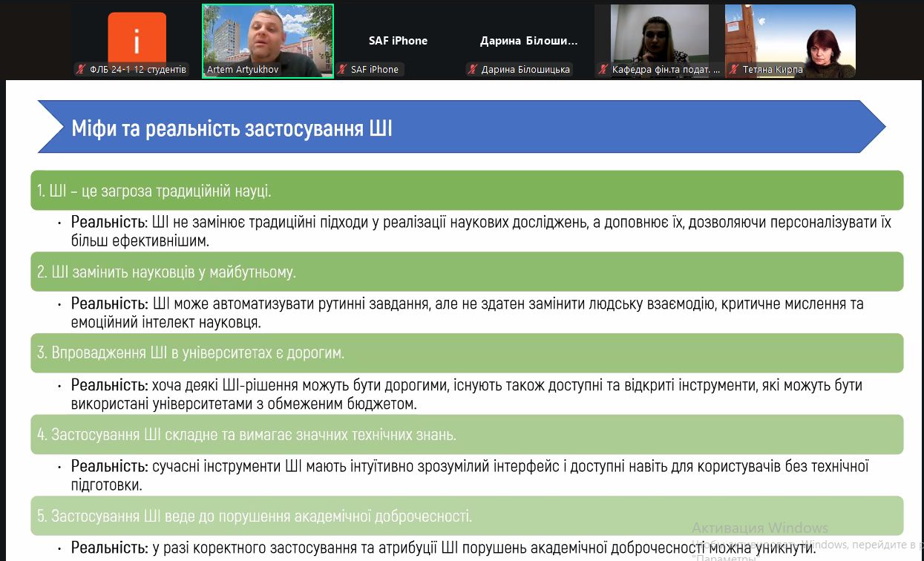Image resolution: width=924 pixels, height=561 pixels.
Task: Click the large Дарина Білоши... participant tile
Action: pos(528,41)
